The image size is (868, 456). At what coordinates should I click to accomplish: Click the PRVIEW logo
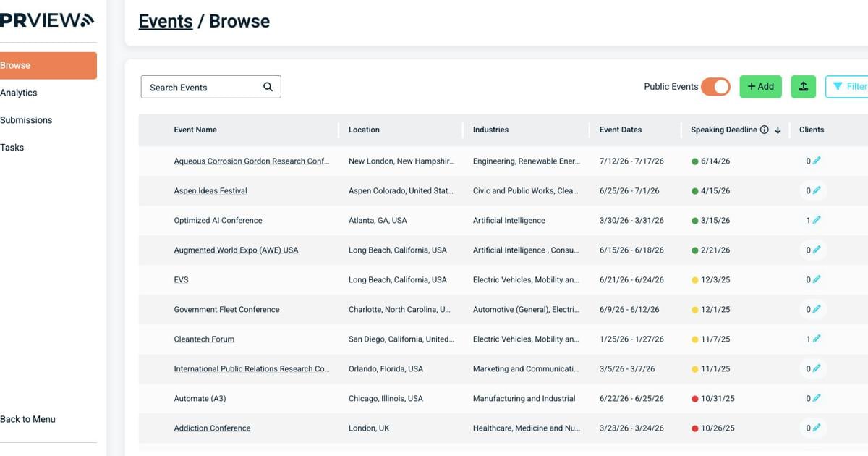[47, 20]
